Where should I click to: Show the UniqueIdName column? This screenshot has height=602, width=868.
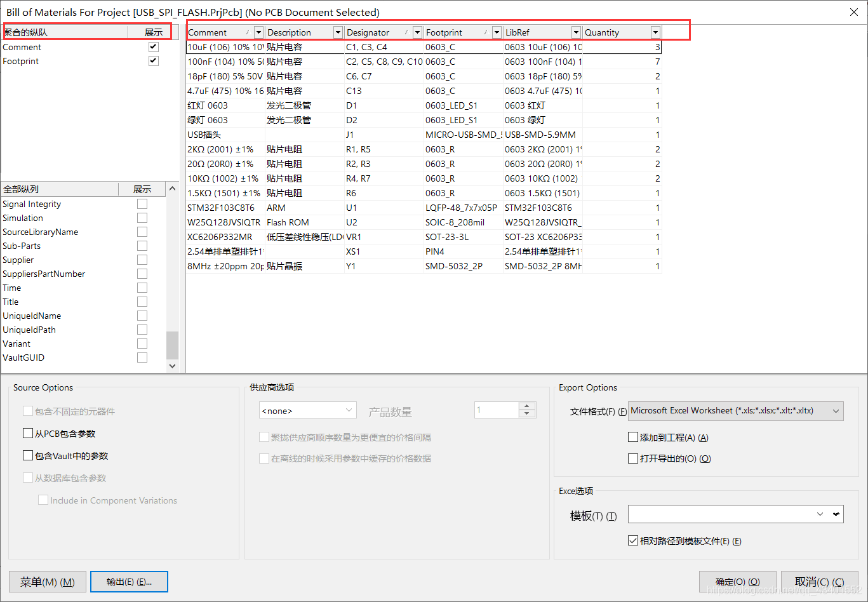pyautogui.click(x=142, y=316)
